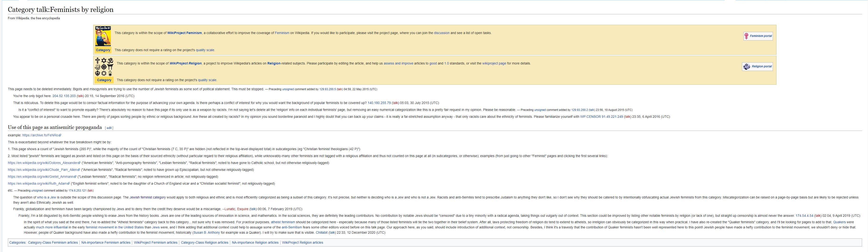Image resolution: width=868 pixels, height=252 pixels.
Task: Go to the Feminism portal
Action: click(761, 36)
